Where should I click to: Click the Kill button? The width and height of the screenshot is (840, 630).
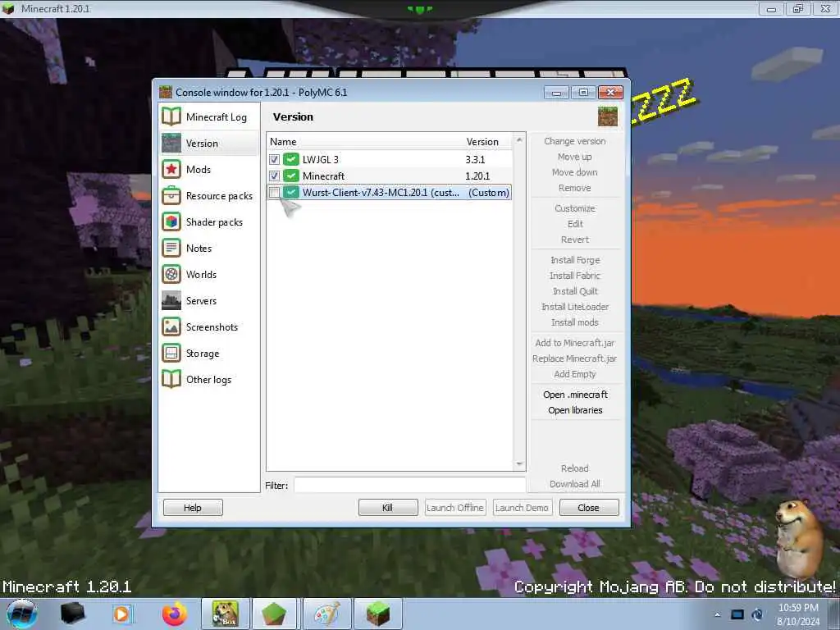[388, 507]
